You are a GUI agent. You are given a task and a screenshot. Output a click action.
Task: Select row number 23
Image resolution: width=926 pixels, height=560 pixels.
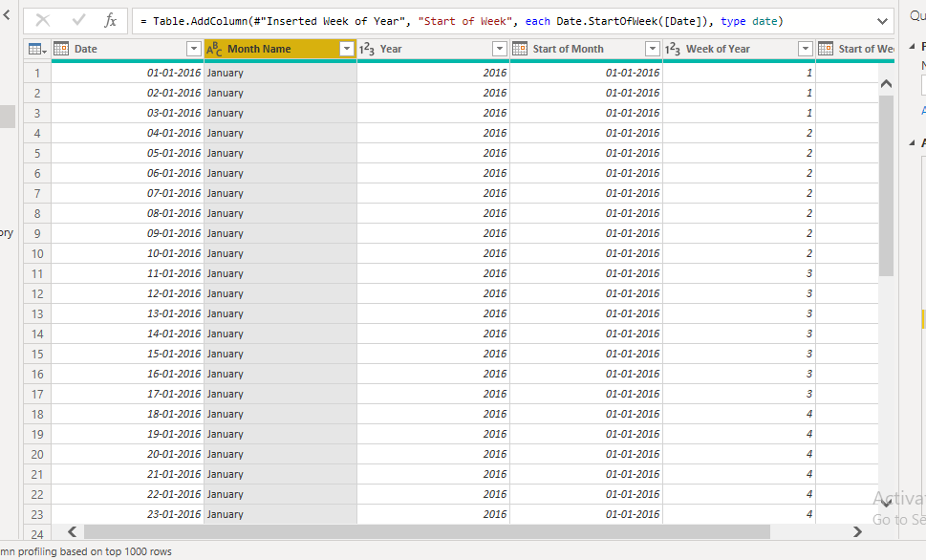point(37,515)
